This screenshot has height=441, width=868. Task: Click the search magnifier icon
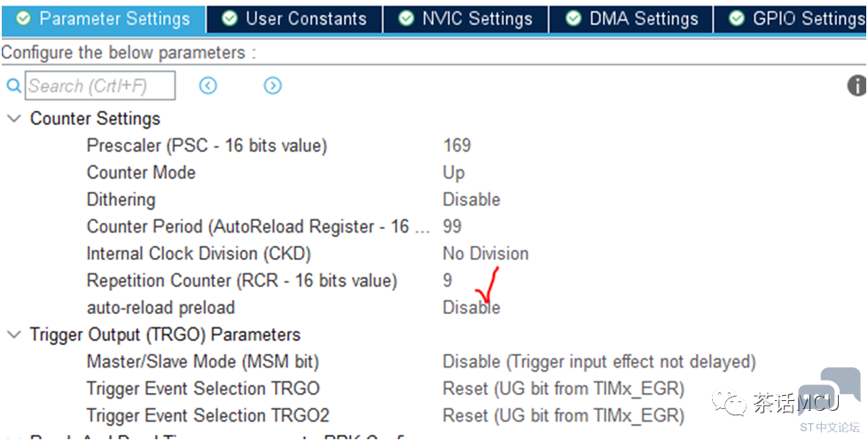coord(13,86)
